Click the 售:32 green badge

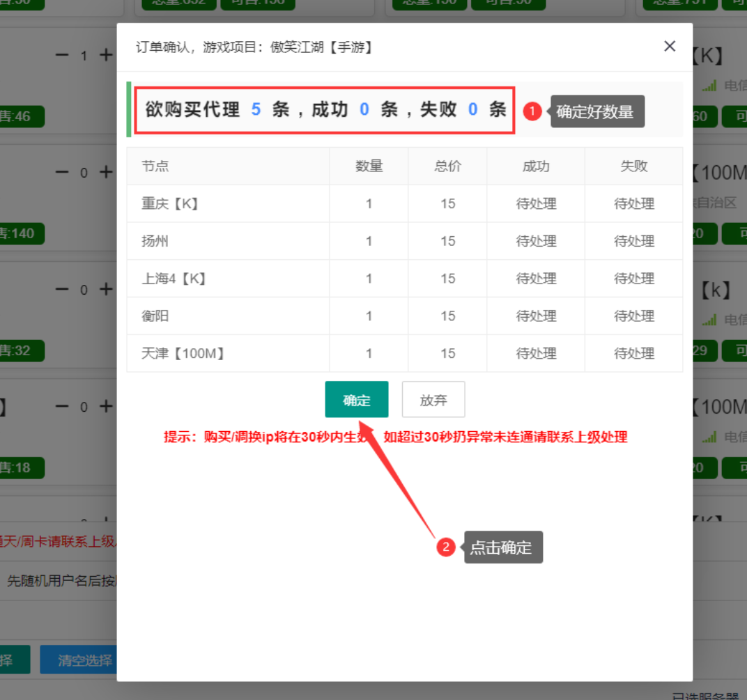[x=22, y=350]
